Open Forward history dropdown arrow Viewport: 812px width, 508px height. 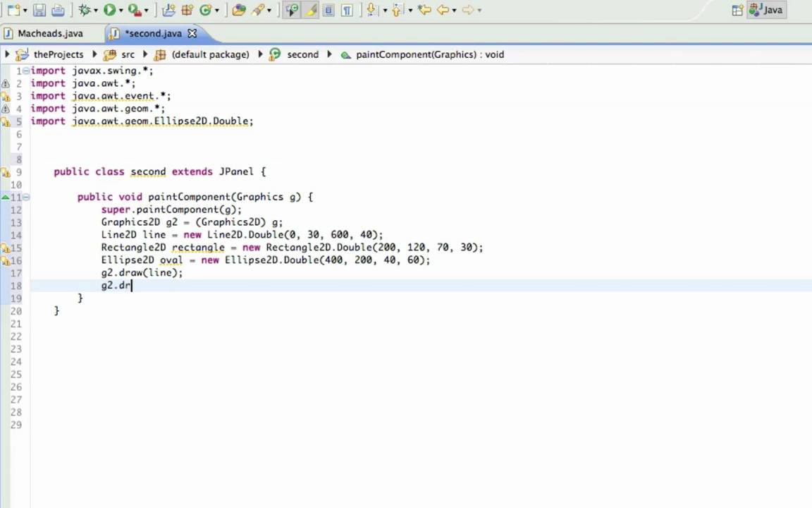pyautogui.click(x=479, y=11)
